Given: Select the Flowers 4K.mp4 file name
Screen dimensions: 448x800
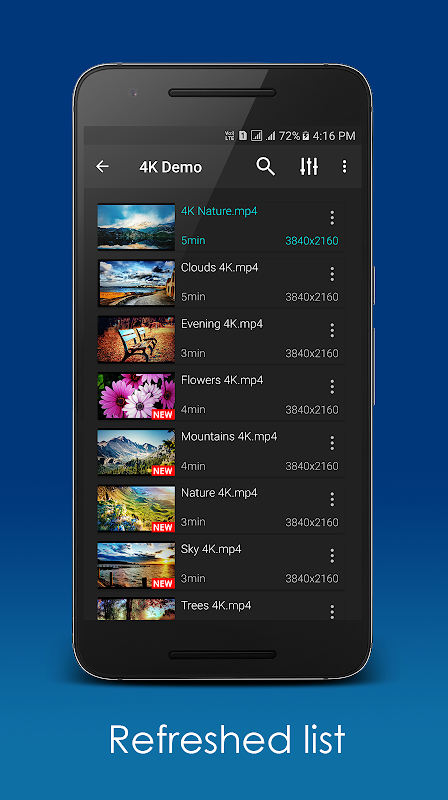Looking at the screenshot, I should [222, 380].
